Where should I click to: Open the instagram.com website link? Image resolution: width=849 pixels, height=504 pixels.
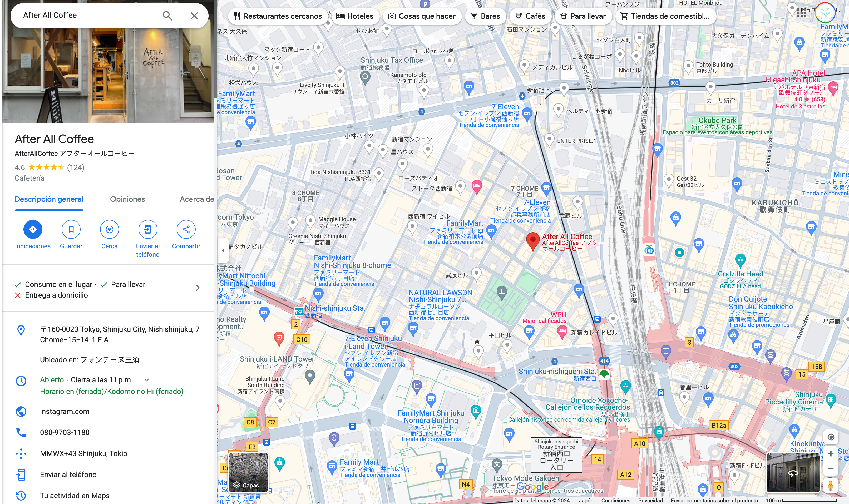65,411
